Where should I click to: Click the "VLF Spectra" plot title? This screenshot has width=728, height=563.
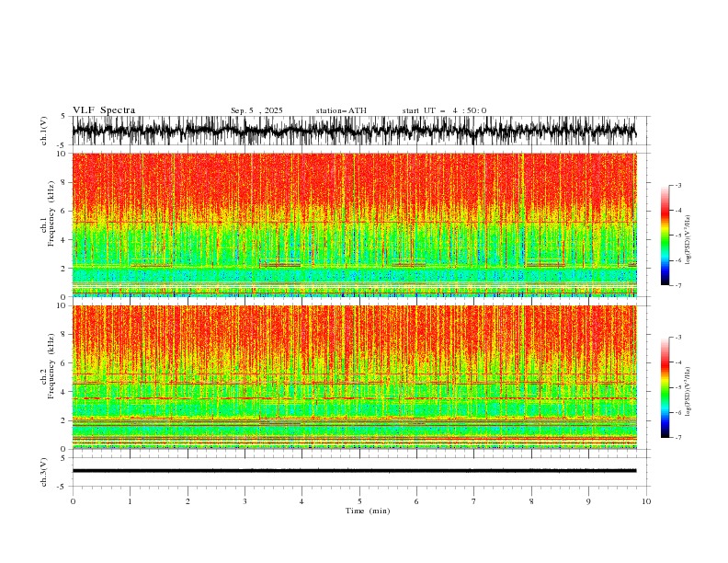pos(104,110)
